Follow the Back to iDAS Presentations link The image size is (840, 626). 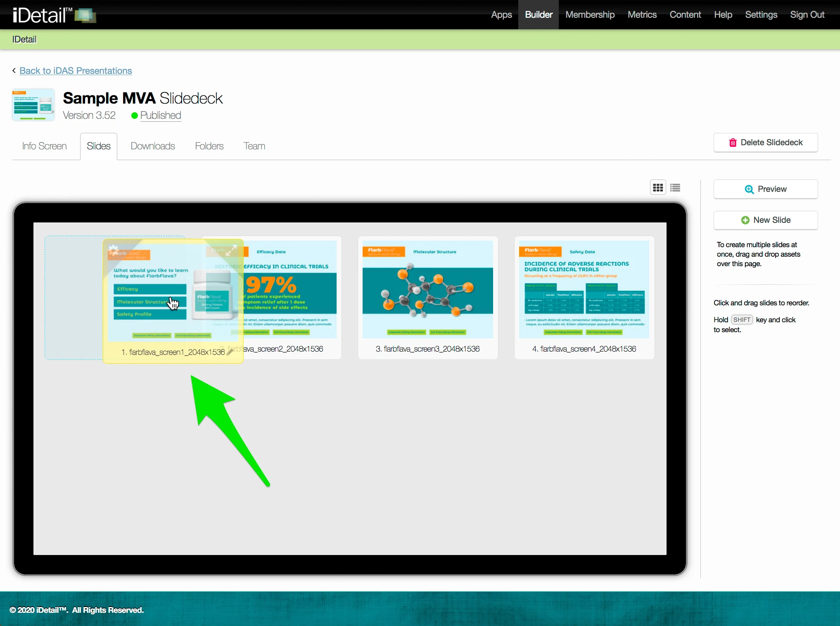click(x=76, y=71)
